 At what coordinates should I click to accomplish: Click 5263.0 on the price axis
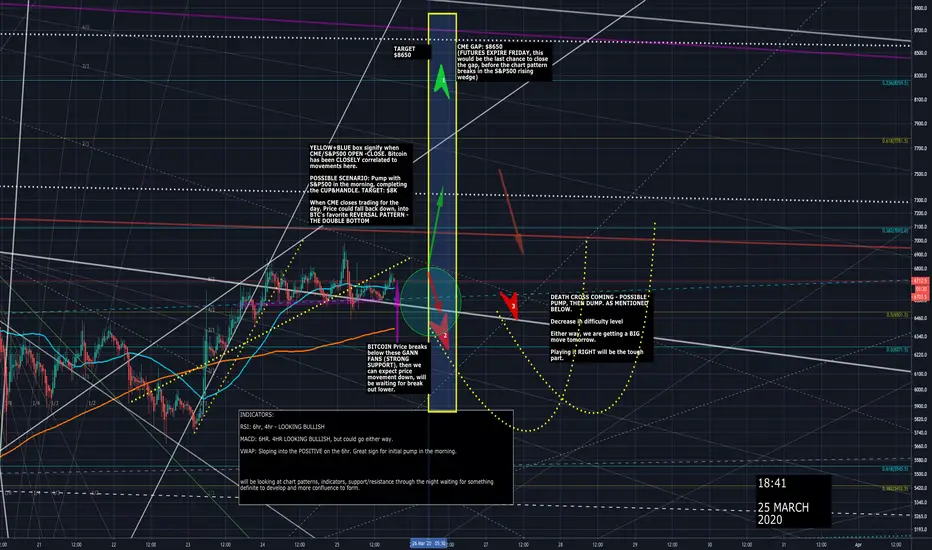pos(920,516)
